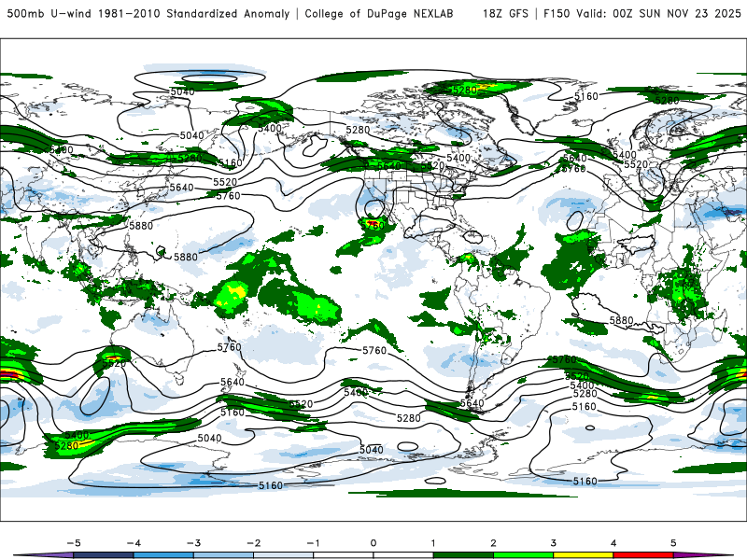Click the yellow 3 to 4 colorbar segment
The width and height of the screenshot is (747, 560).
(x=583, y=555)
